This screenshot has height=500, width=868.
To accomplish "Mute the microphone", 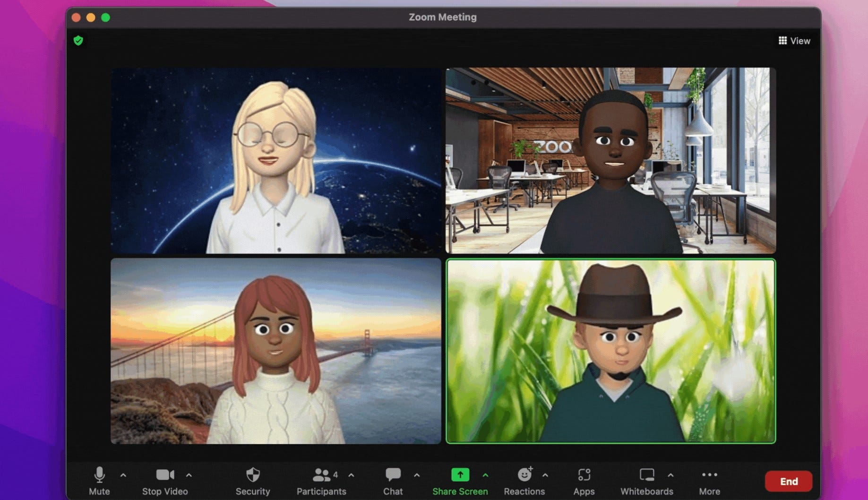I will (x=99, y=481).
